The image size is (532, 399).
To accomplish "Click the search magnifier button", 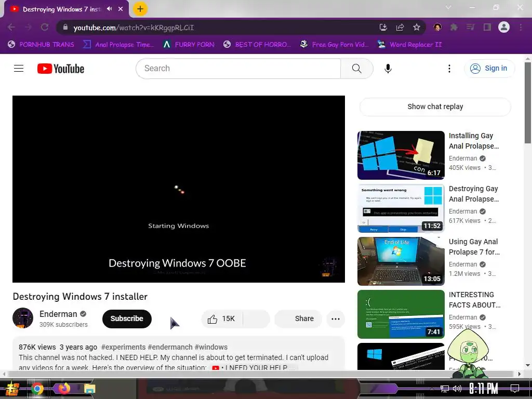I will 356,69.
